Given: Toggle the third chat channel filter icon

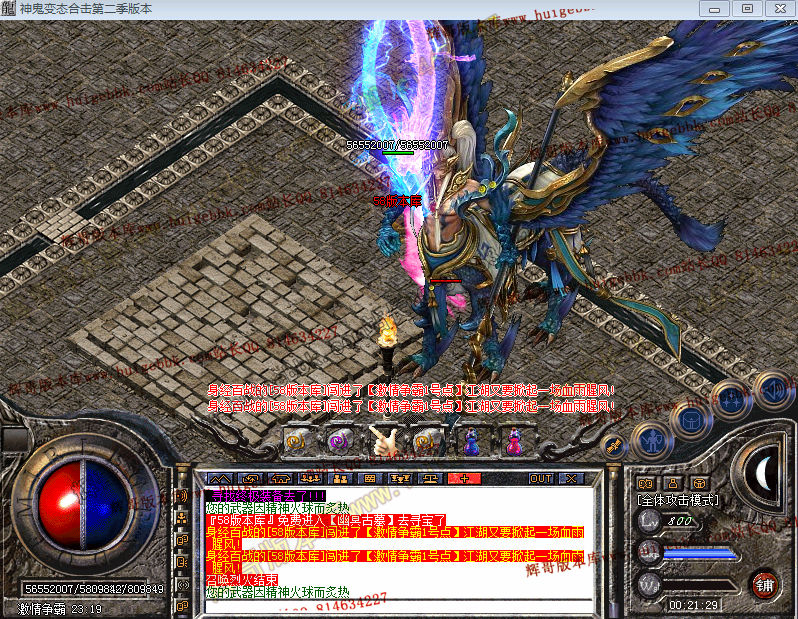Looking at the screenshot, I should pos(182,540).
